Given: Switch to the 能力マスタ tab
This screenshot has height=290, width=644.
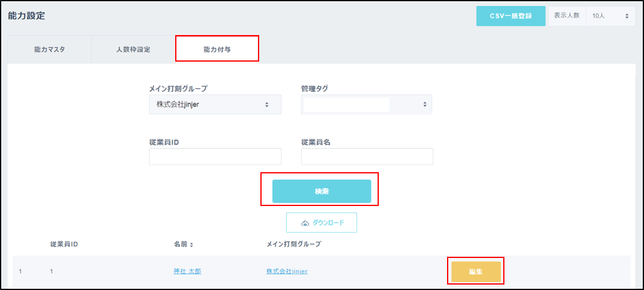Looking at the screenshot, I should pos(50,50).
